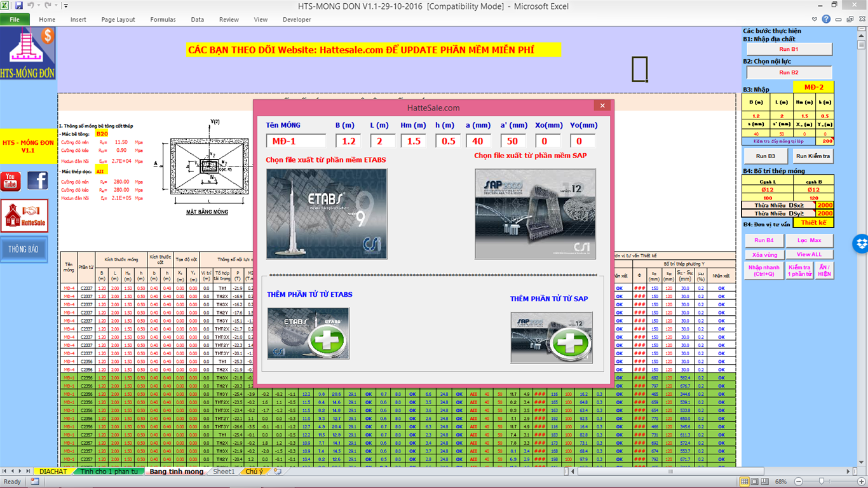The image size is (868, 488).
Task: Open the YouTube icon in left sidebar
Action: 10,181
